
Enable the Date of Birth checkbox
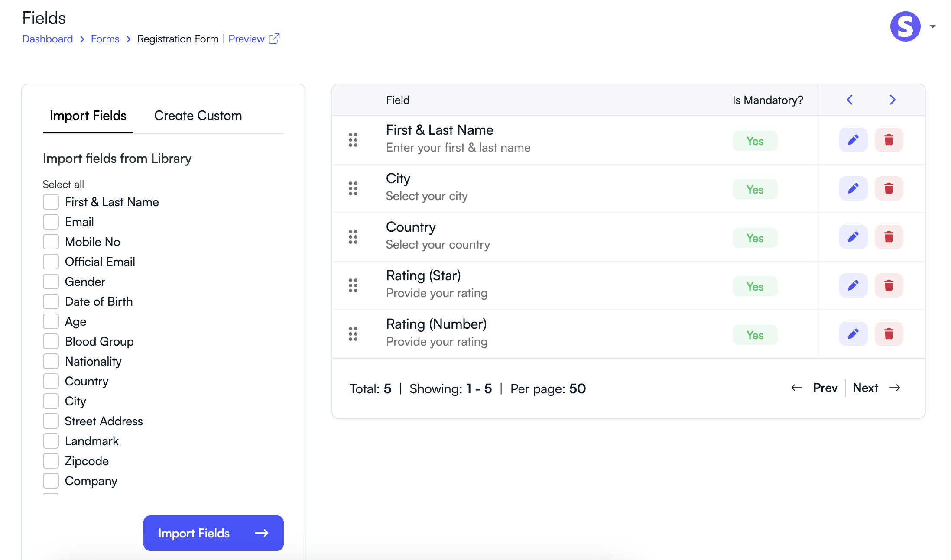click(51, 301)
